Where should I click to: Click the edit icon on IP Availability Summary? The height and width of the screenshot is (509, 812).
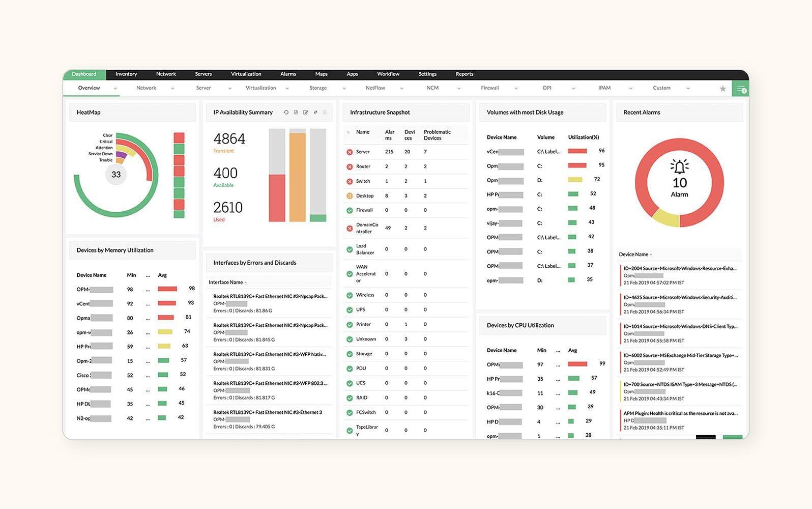pos(305,112)
